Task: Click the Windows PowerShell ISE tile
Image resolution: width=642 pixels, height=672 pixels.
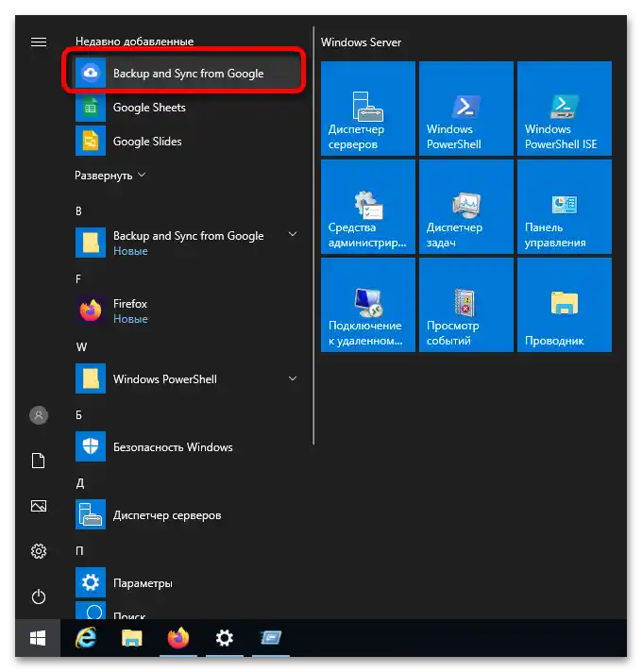Action: (565, 109)
